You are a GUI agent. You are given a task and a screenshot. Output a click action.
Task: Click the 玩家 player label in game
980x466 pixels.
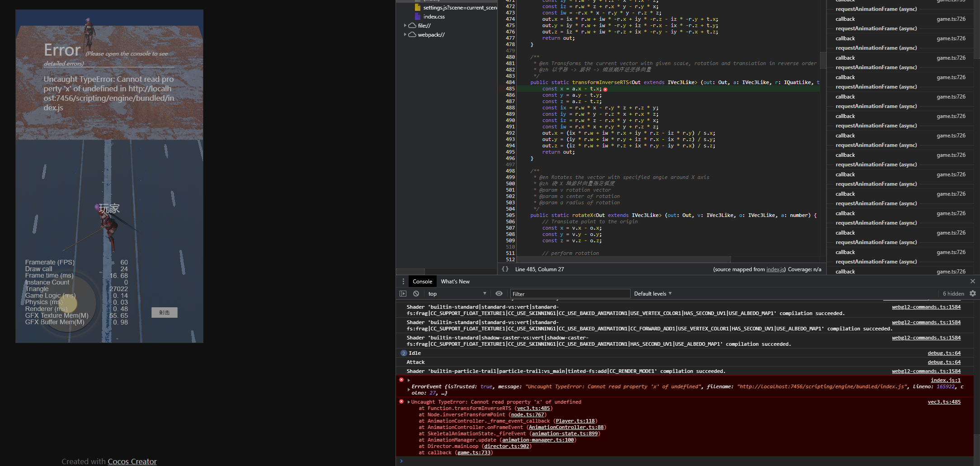click(x=109, y=208)
